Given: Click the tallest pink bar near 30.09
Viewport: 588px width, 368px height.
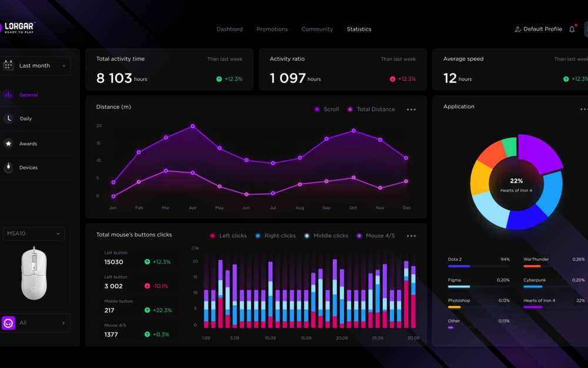Looking at the screenshot, I should 406,304.
